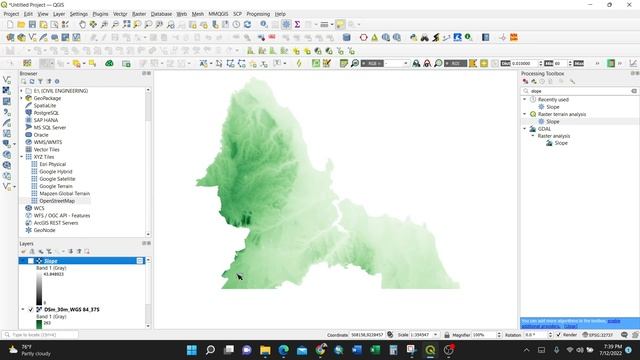Click the Processing Toolbox search field
640x360 pixels.
click(x=580, y=91)
